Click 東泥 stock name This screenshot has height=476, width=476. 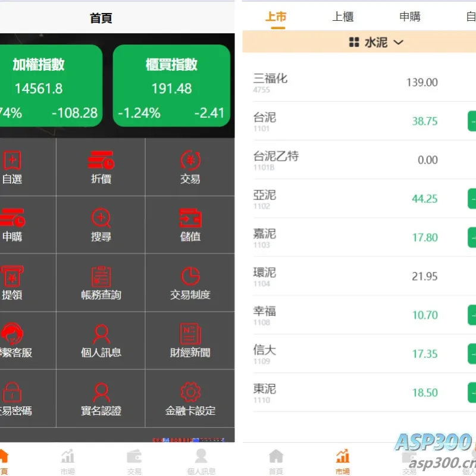pos(264,389)
